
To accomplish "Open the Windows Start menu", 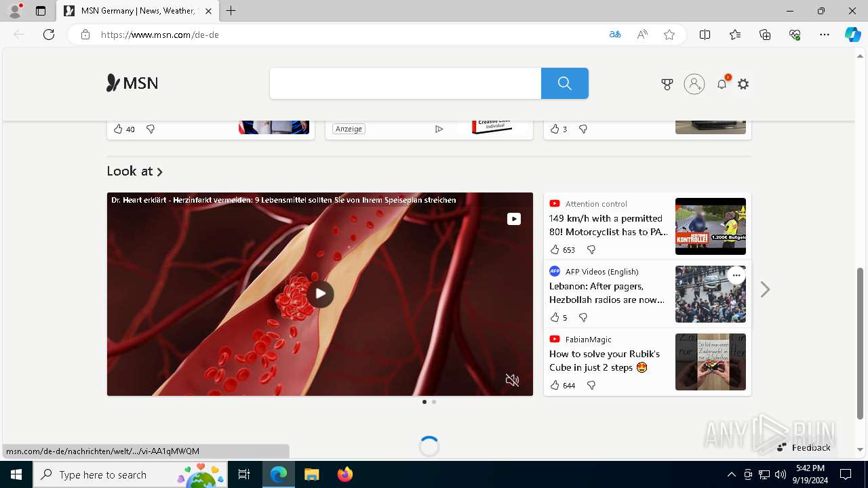I will (16, 474).
